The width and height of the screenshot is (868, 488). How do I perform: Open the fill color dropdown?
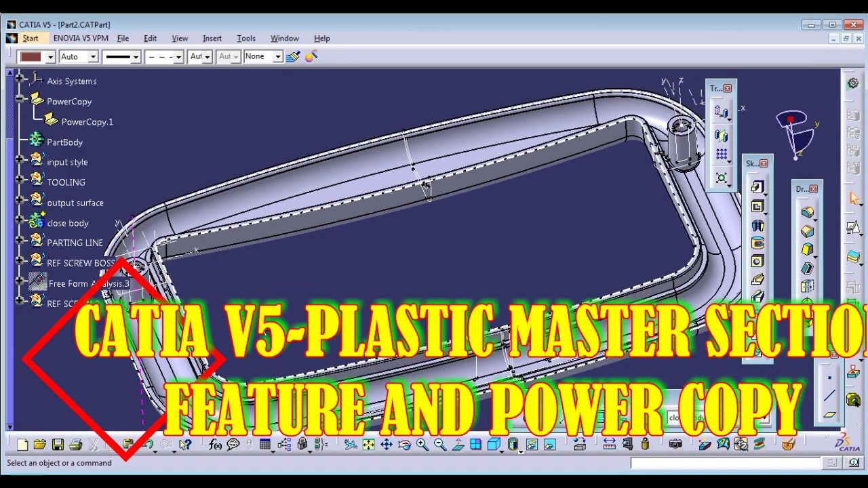click(x=50, y=57)
